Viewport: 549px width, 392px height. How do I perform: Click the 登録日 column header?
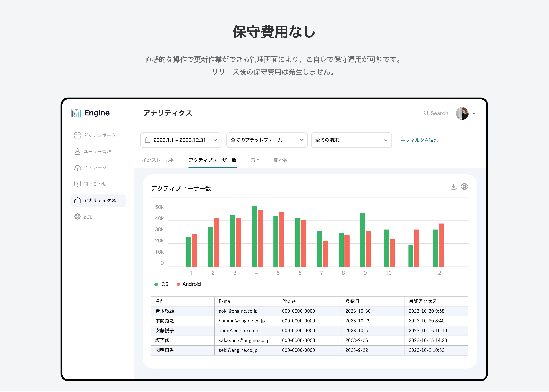click(373, 301)
